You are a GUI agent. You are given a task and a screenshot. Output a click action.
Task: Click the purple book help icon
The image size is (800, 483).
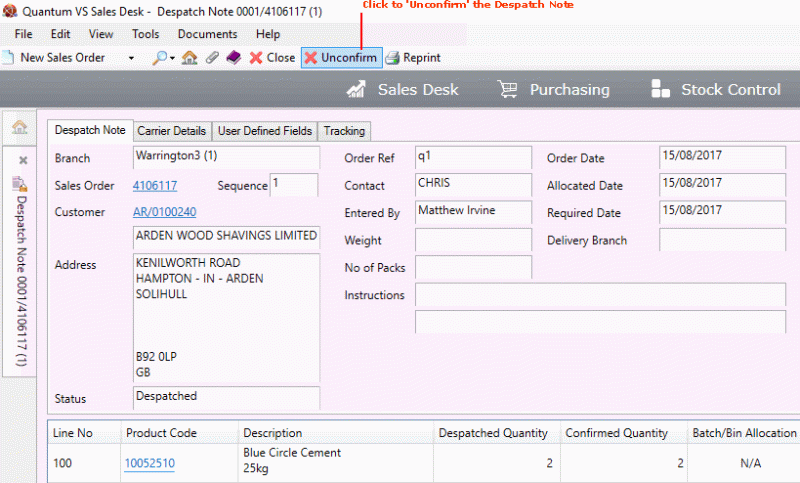[x=234, y=58]
